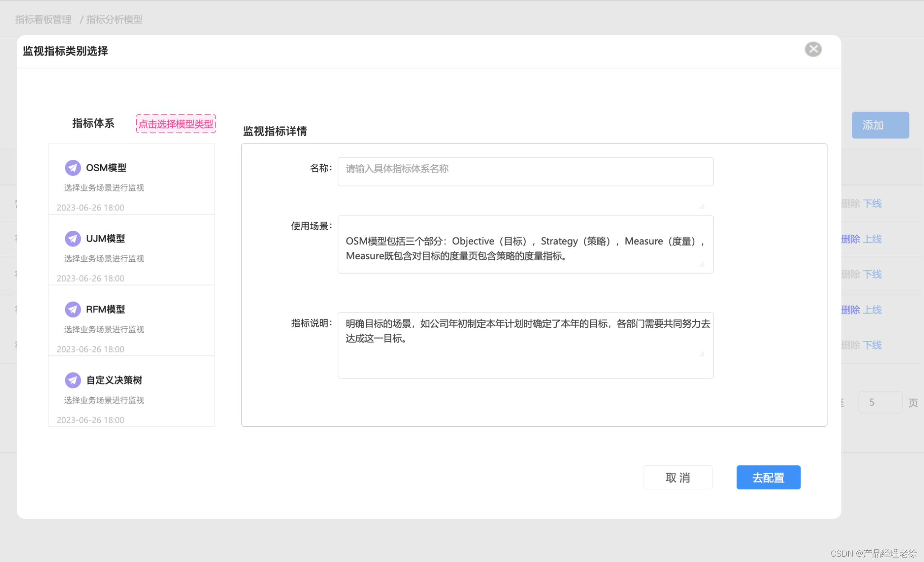Screen dimensions: 924x562
Task: Click resize handle of 指标说明 textarea
Action: tap(702, 354)
